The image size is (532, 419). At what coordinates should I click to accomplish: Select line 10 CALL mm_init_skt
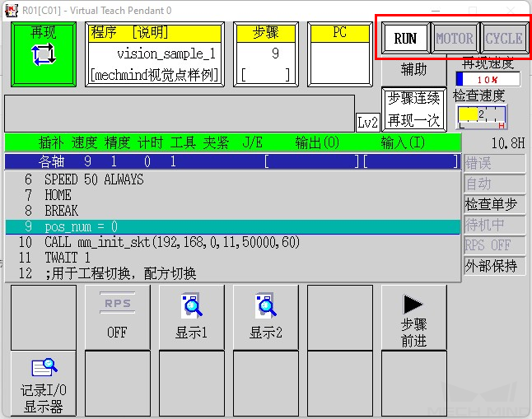233,242
